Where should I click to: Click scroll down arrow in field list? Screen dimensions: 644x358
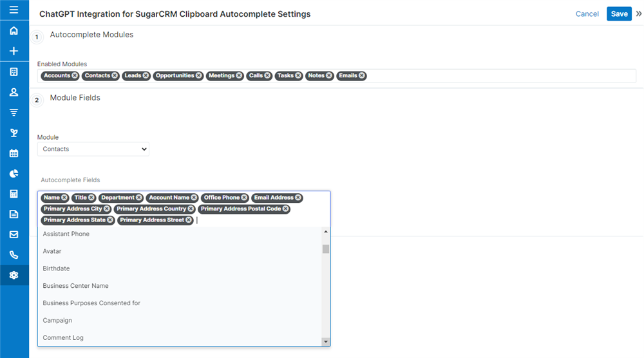click(326, 342)
